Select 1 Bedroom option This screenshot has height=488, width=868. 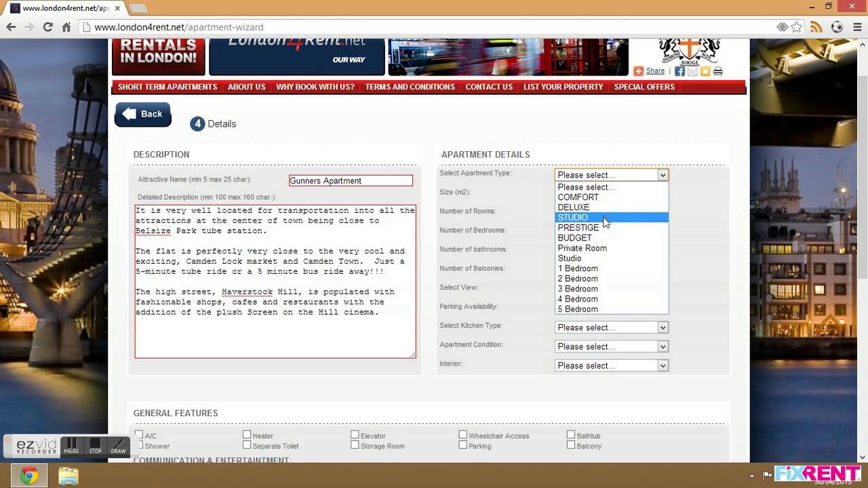click(x=612, y=268)
